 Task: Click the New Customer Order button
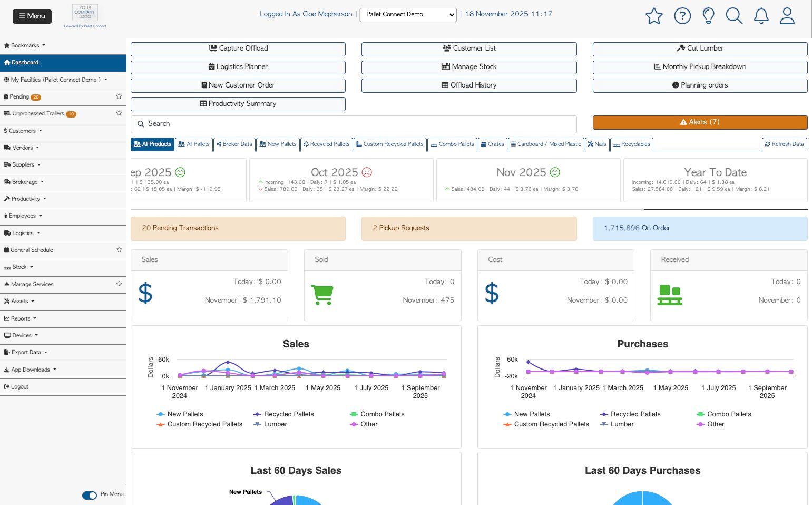coord(238,85)
